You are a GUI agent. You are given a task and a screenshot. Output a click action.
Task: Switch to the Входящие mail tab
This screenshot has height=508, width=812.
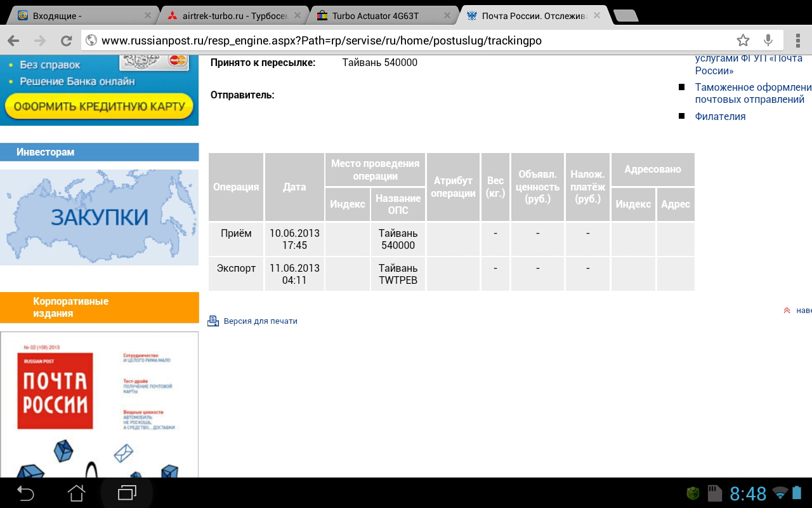[x=76, y=15]
